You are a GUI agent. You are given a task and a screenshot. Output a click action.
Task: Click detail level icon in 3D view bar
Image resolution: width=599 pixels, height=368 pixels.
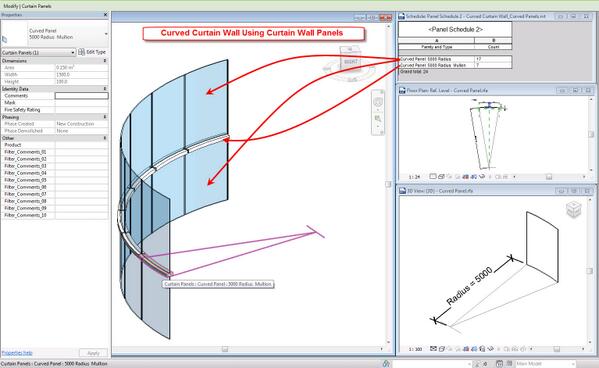pyautogui.click(x=433, y=349)
